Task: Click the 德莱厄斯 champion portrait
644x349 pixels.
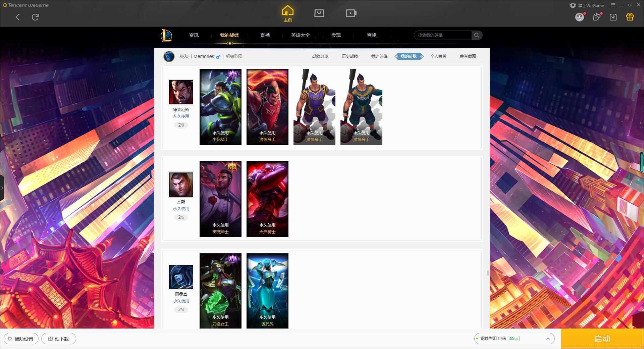Action: point(181,92)
